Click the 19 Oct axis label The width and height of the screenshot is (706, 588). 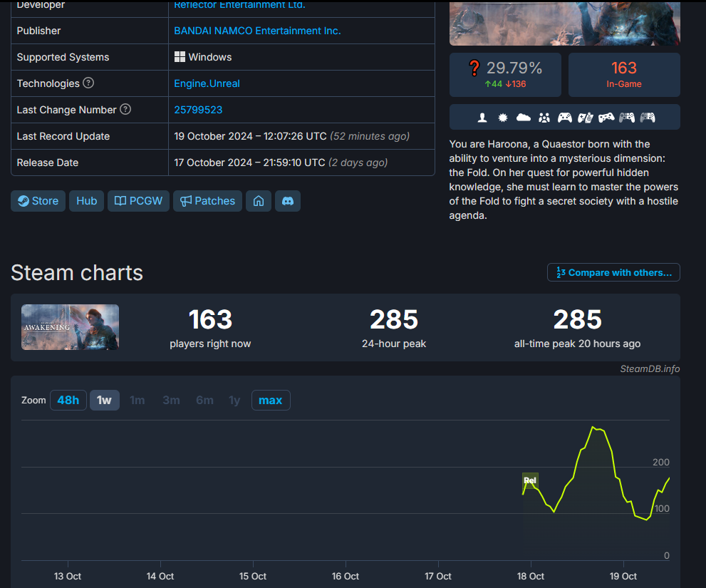(x=623, y=577)
